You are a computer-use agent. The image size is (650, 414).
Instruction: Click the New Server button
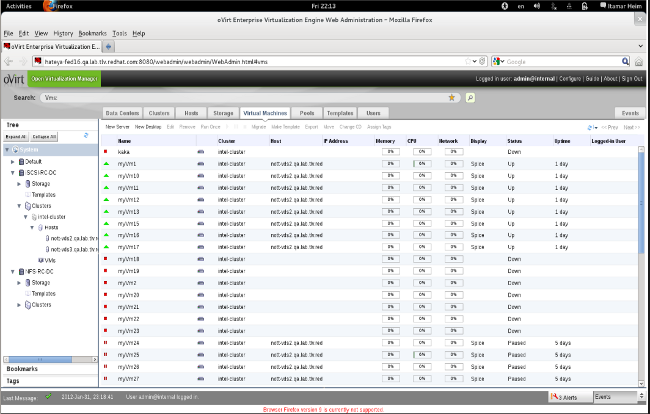pos(117,127)
